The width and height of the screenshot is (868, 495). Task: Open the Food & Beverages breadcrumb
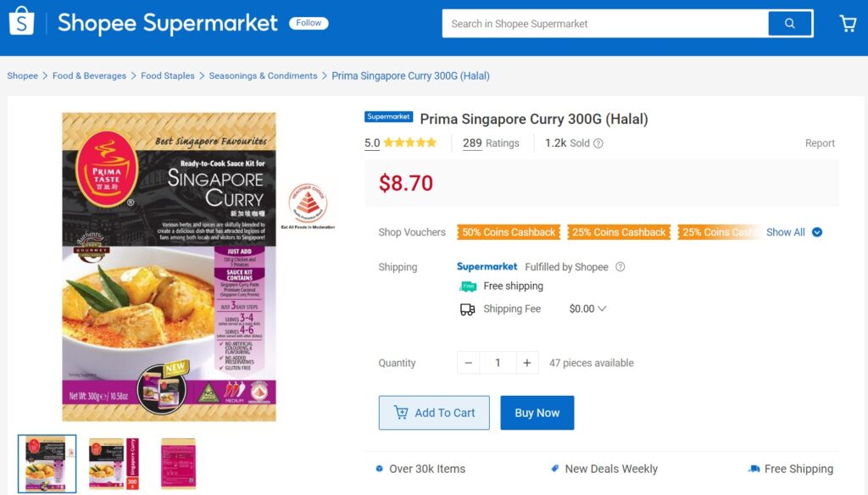tap(89, 76)
